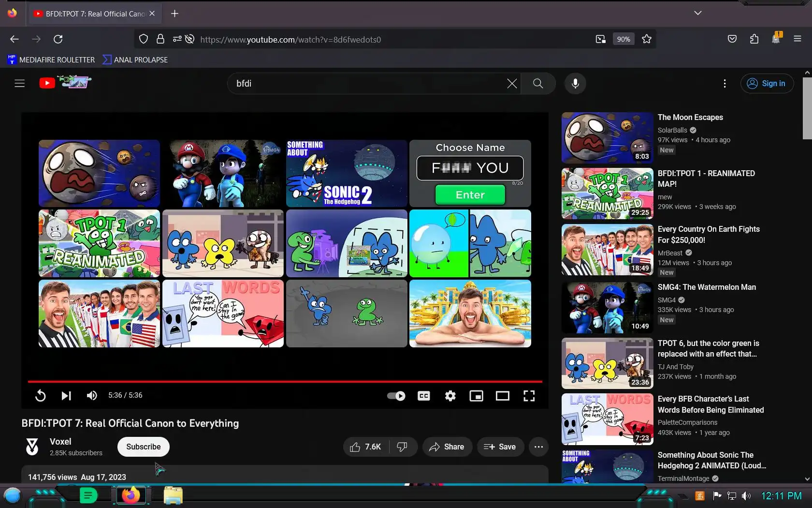This screenshot has width=812, height=508.
Task: Reload the current page
Action: coord(58,39)
